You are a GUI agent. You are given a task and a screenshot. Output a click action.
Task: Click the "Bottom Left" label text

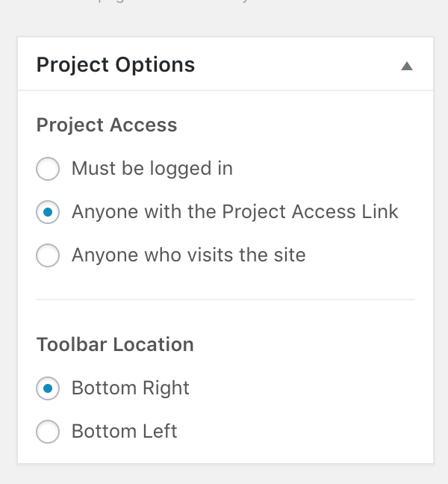click(x=125, y=432)
